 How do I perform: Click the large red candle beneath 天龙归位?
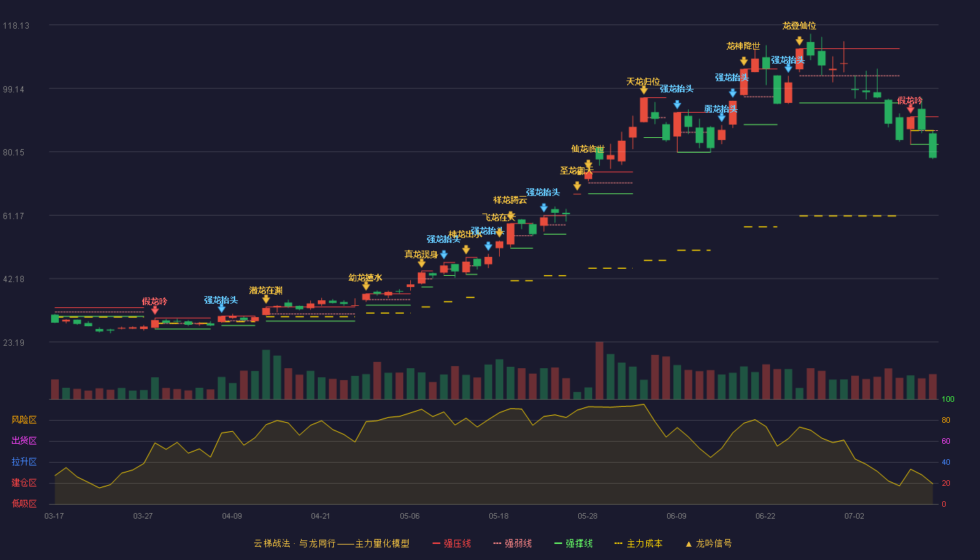coord(644,110)
